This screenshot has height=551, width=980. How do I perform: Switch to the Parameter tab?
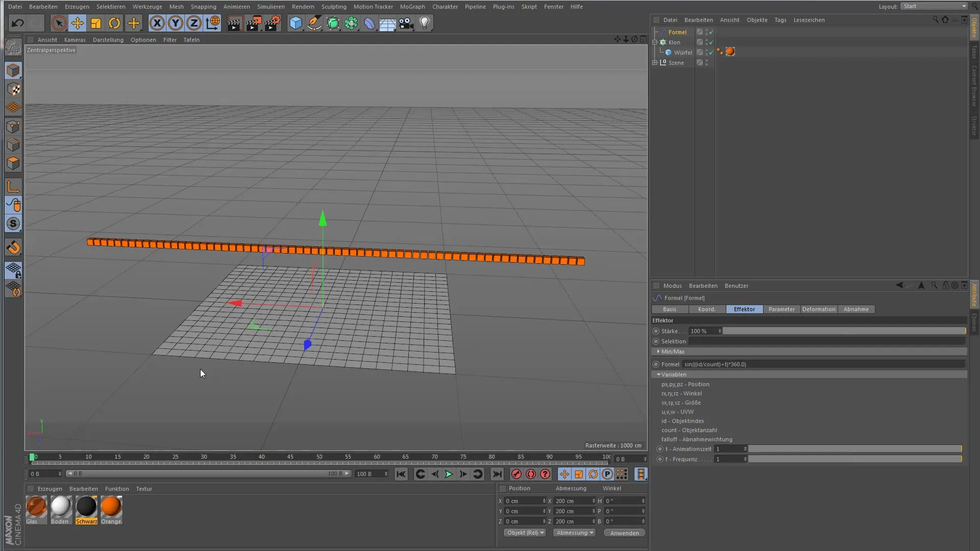[781, 309]
